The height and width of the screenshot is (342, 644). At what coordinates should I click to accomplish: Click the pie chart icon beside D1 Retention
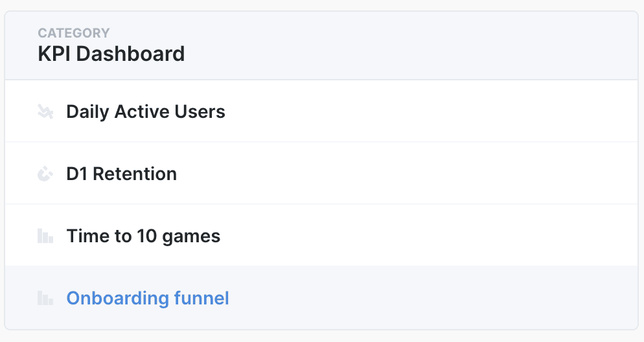click(45, 174)
